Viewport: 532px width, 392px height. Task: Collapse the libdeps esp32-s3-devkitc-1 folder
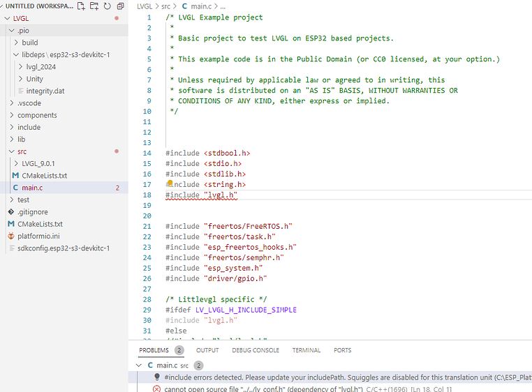[16, 54]
